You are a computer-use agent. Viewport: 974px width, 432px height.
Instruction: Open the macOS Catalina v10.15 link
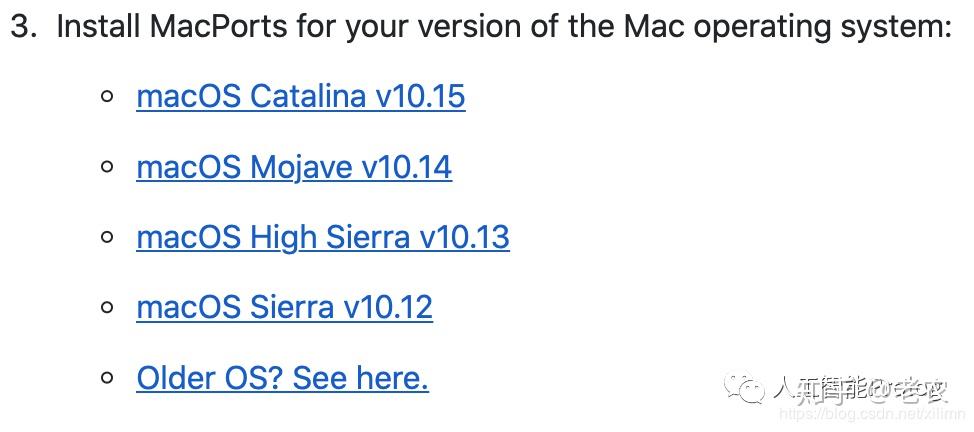[x=300, y=97]
